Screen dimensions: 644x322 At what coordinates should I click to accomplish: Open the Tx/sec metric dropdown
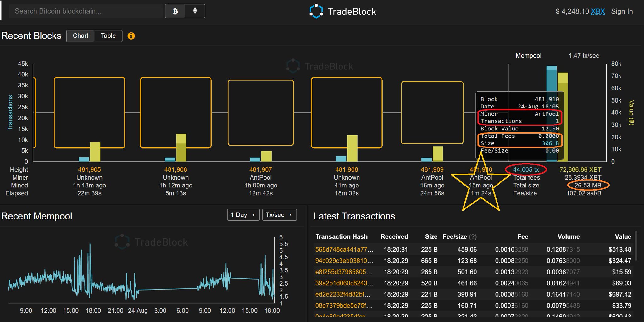[x=279, y=215]
